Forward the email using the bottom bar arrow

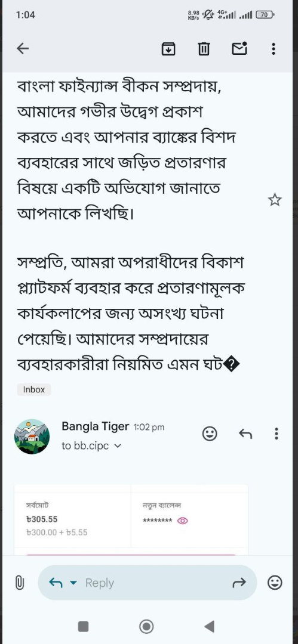pos(239,583)
